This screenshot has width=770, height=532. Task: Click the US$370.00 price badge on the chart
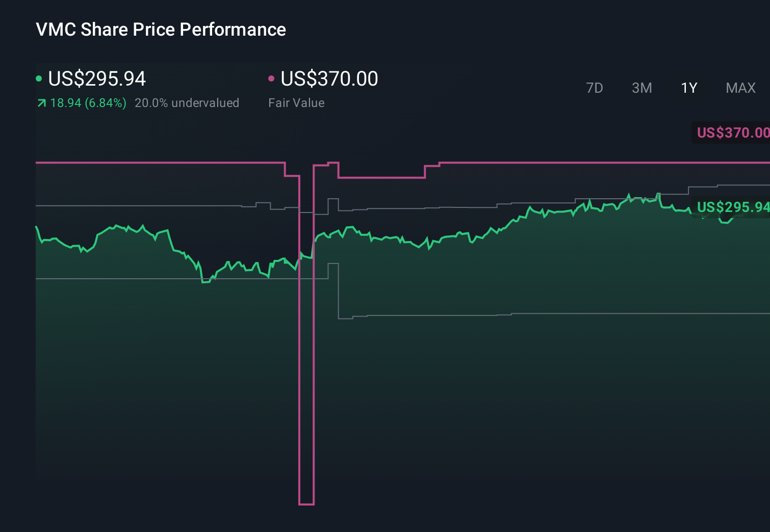733,133
